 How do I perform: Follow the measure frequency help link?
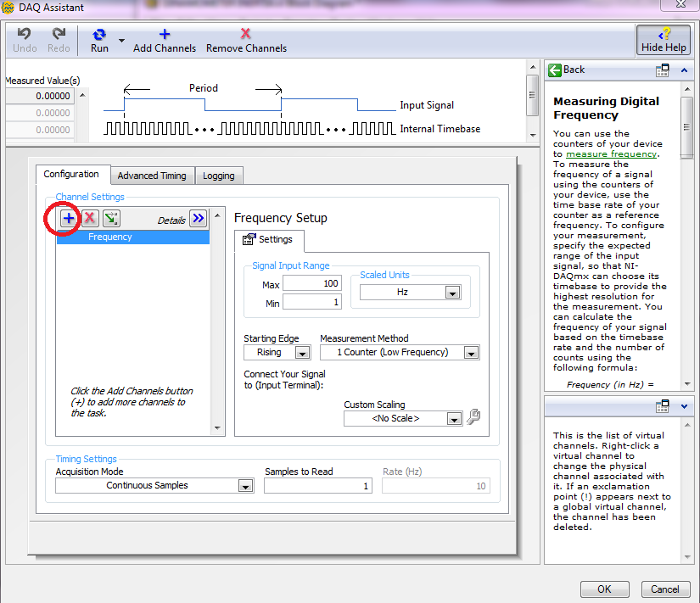[x=611, y=154]
